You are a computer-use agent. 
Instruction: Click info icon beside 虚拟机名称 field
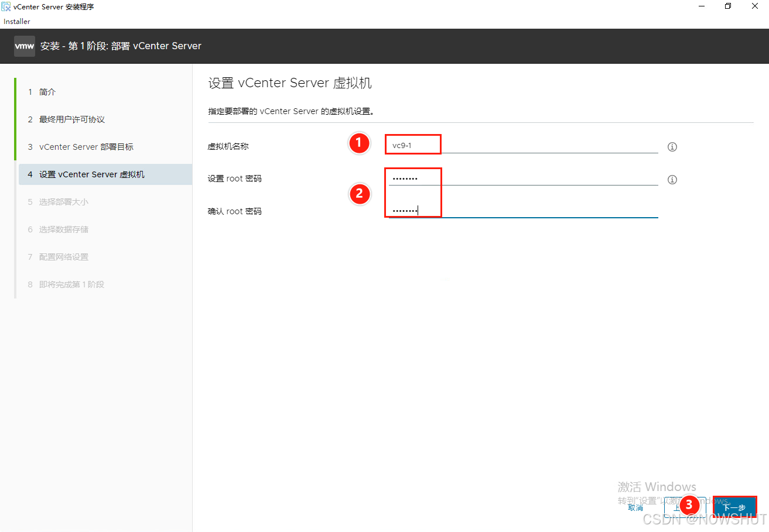(672, 147)
